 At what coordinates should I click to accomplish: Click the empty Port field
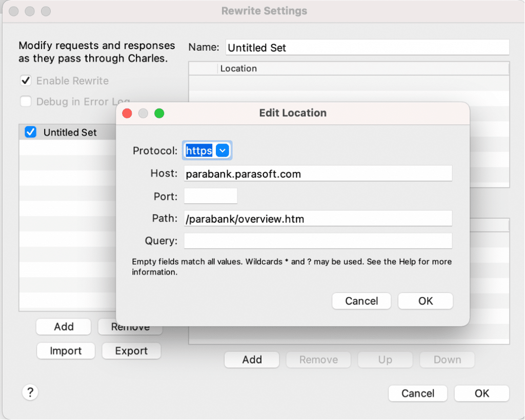(210, 196)
